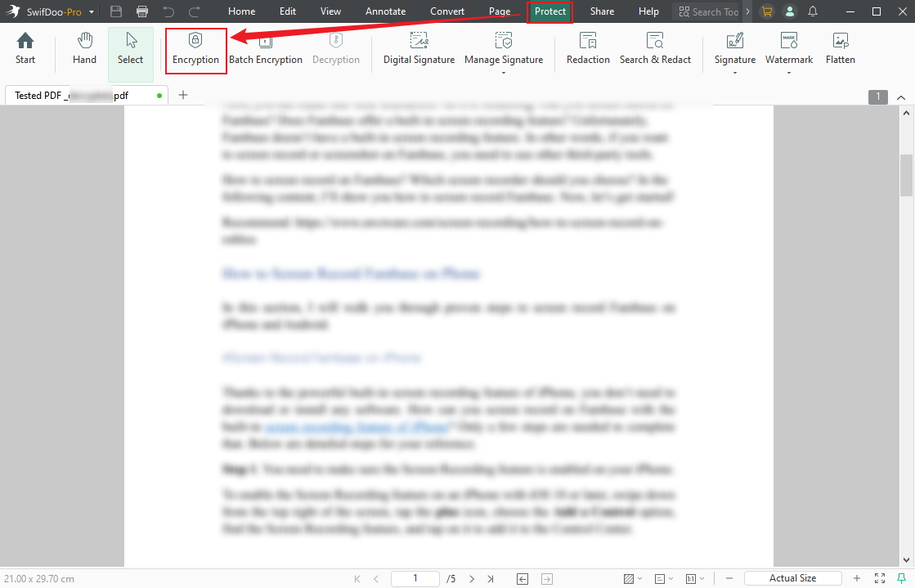This screenshot has width=915, height=588.
Task: Open the Annotate menu tab
Action: [x=385, y=11]
